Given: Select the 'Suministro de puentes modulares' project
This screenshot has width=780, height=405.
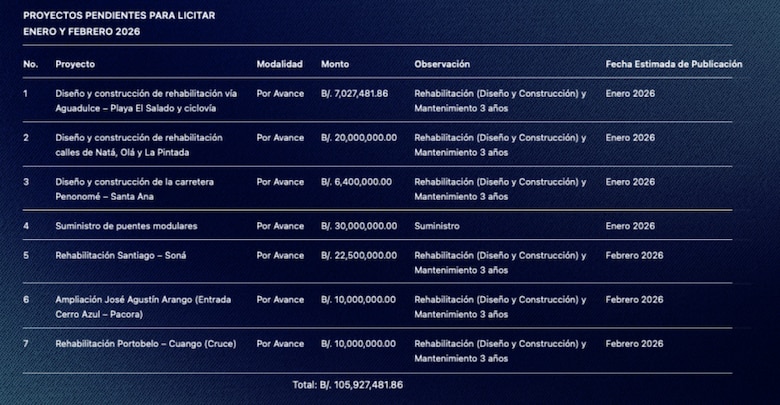Looking at the screenshot, I should [126, 226].
